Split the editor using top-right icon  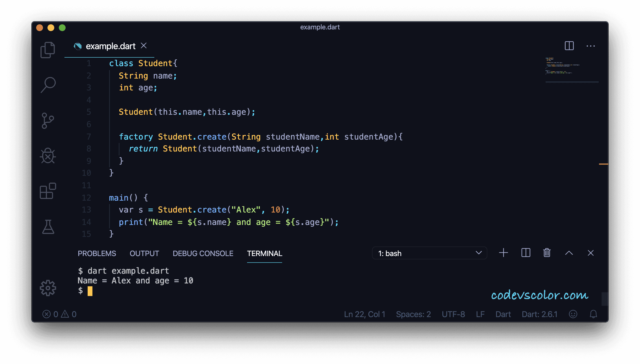(569, 46)
